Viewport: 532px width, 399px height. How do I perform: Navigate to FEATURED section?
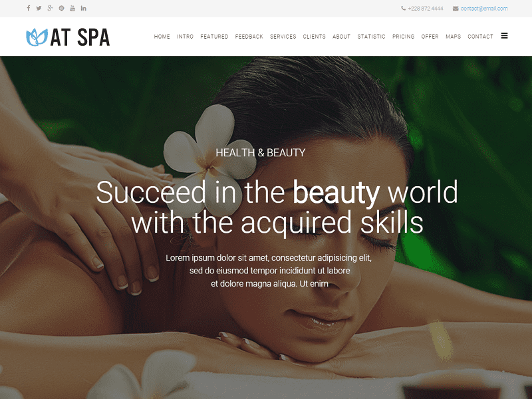214,37
